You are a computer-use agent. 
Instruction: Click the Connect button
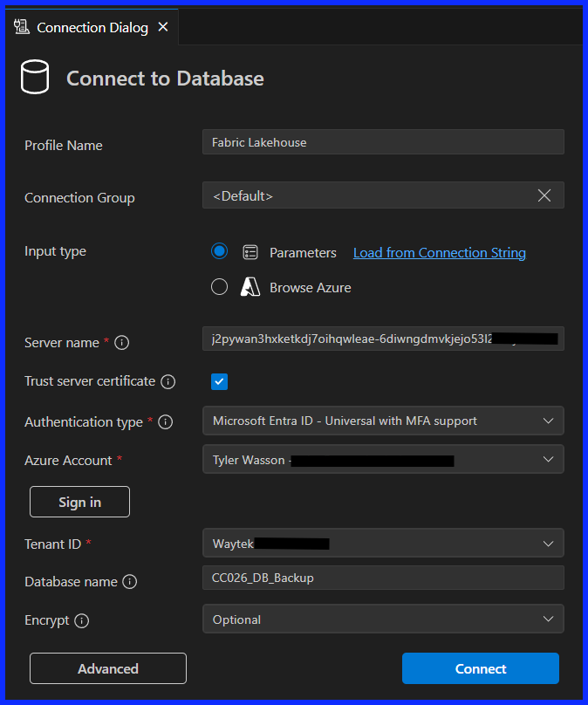coord(481,668)
